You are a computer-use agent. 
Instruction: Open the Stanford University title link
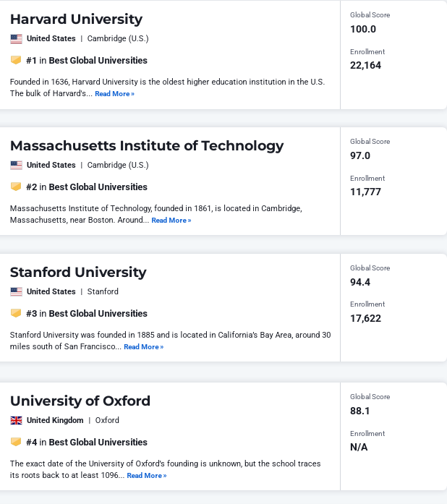(78, 273)
